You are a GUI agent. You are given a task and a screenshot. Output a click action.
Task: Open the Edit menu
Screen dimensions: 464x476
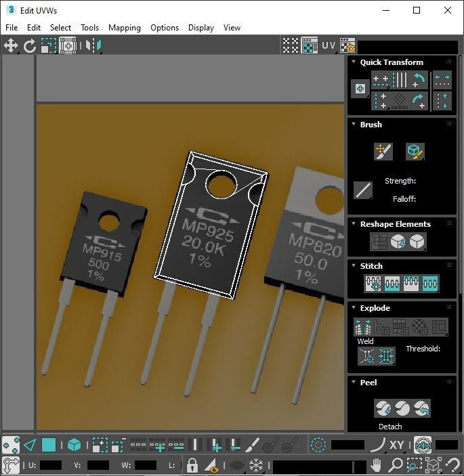point(34,28)
